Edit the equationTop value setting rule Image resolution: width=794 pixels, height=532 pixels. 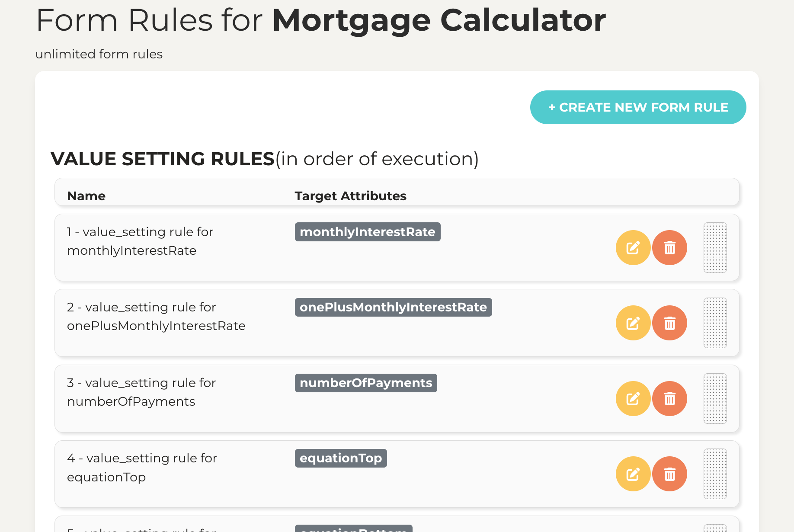[x=633, y=474]
